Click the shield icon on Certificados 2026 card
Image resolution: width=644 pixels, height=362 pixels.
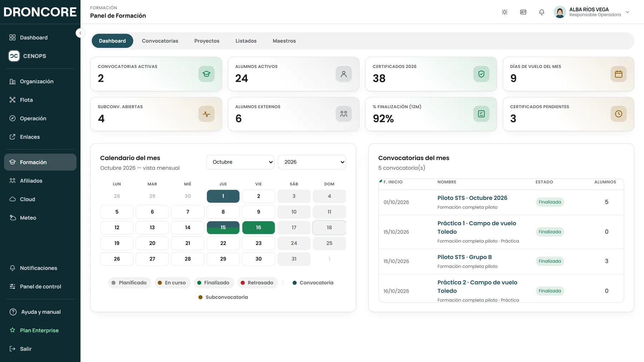point(481,74)
